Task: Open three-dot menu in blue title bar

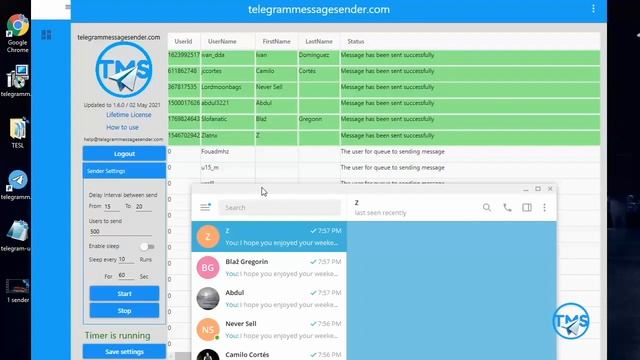Action: 593,9
